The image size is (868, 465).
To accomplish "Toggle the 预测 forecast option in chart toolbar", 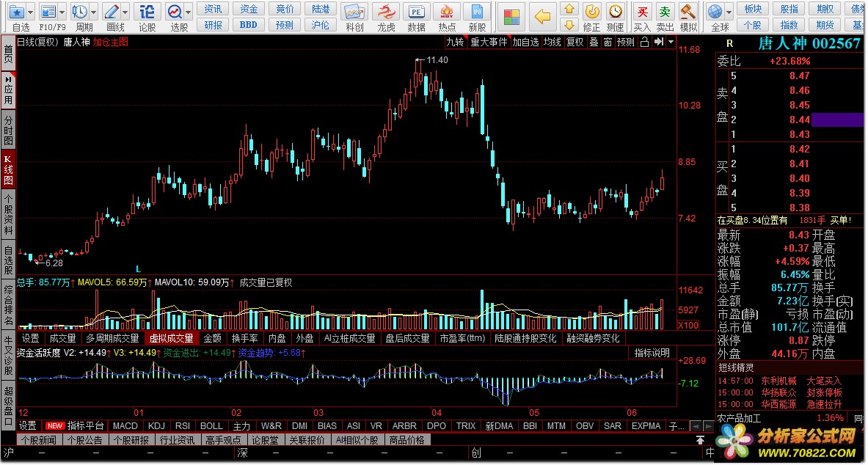I will 626,42.
